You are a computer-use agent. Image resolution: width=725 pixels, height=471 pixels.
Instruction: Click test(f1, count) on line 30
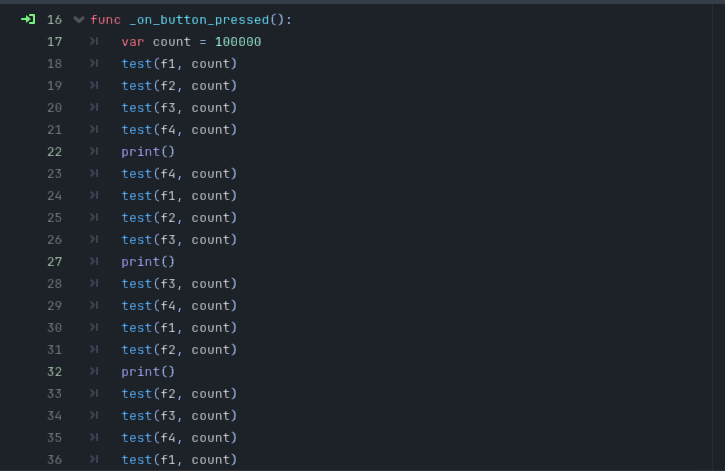(179, 328)
